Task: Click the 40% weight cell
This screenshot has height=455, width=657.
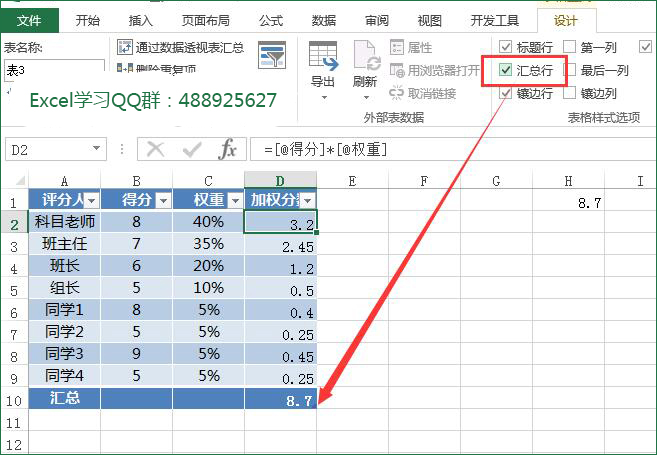Action: (208, 221)
